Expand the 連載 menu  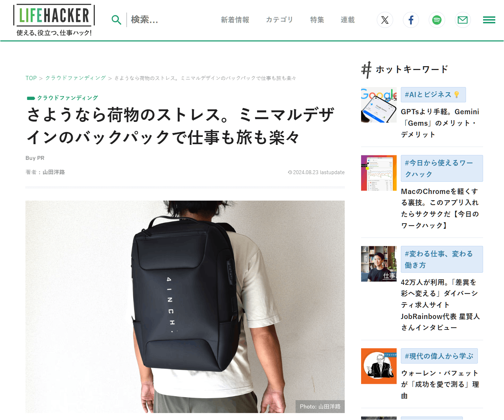tap(348, 20)
